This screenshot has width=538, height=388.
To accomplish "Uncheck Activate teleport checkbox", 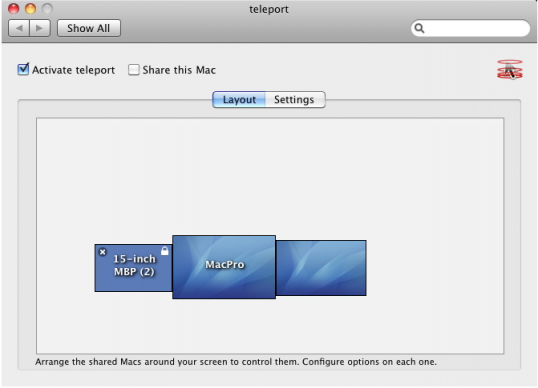I will click(x=23, y=69).
